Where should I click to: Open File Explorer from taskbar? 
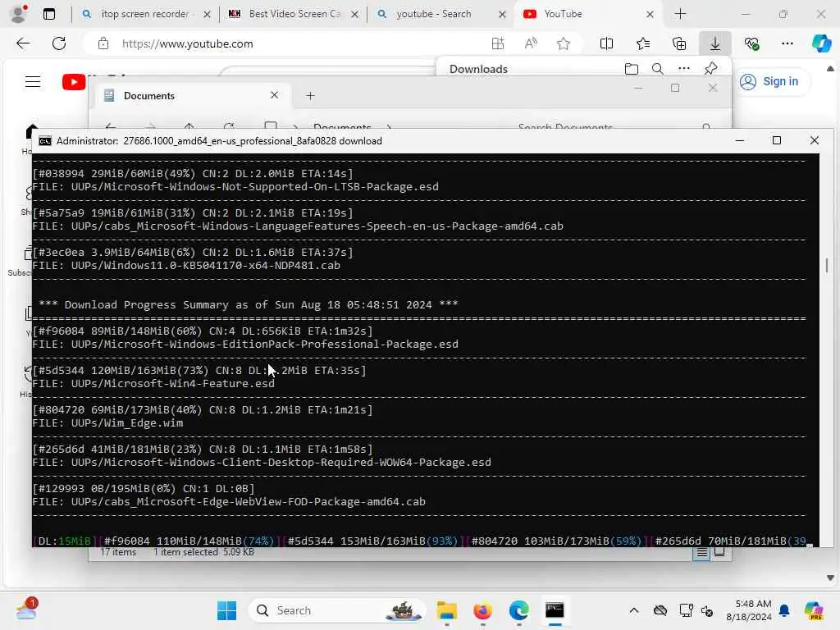(447, 610)
